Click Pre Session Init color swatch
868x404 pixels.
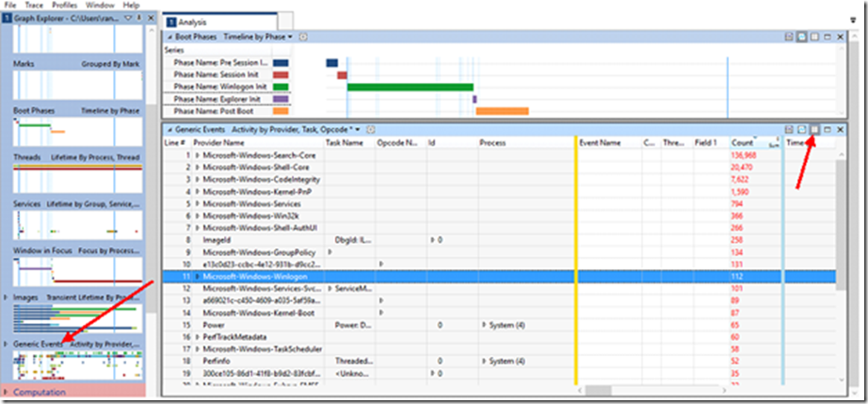click(x=281, y=62)
